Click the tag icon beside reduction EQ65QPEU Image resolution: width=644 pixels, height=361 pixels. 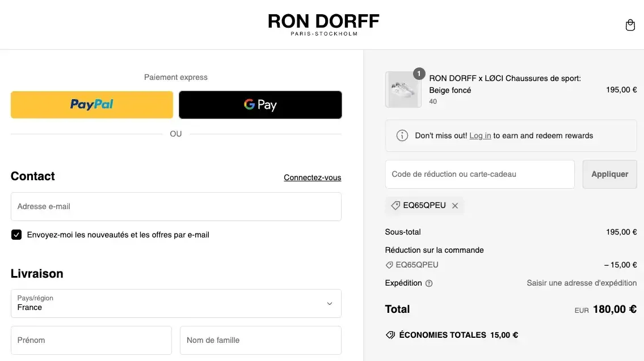point(389,265)
